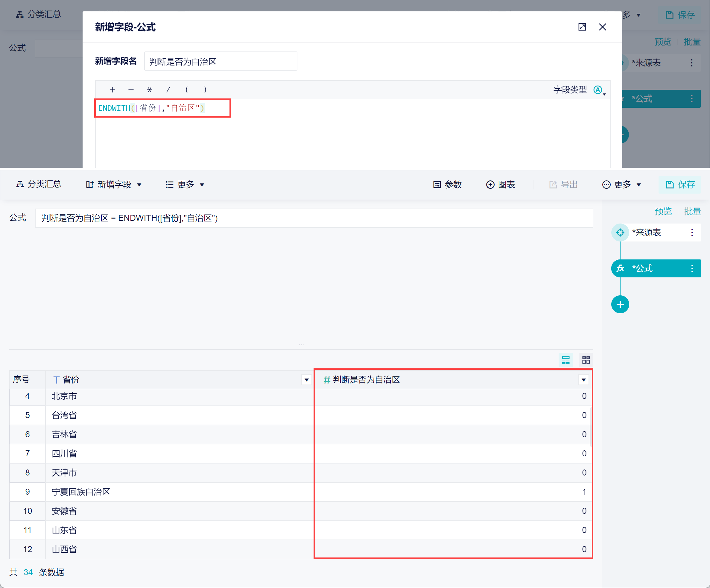Image resolution: width=710 pixels, height=588 pixels.
Task: Click the fx icon on 公式 node
Action: tap(621, 268)
